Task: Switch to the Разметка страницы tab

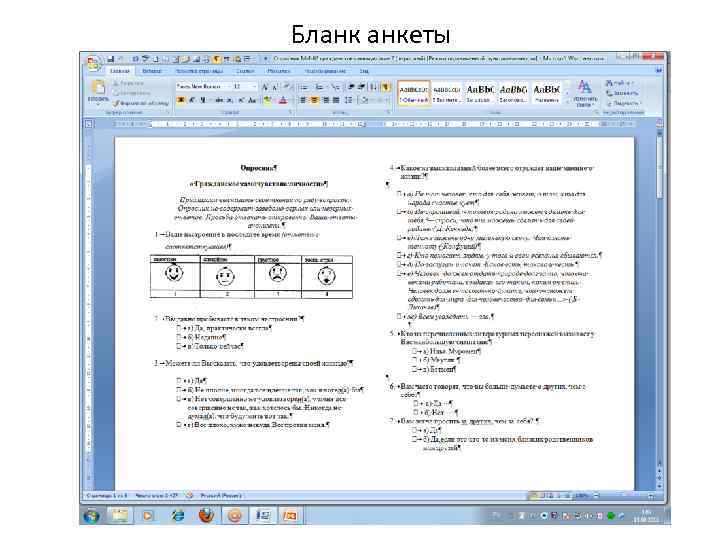Action: 199,71
